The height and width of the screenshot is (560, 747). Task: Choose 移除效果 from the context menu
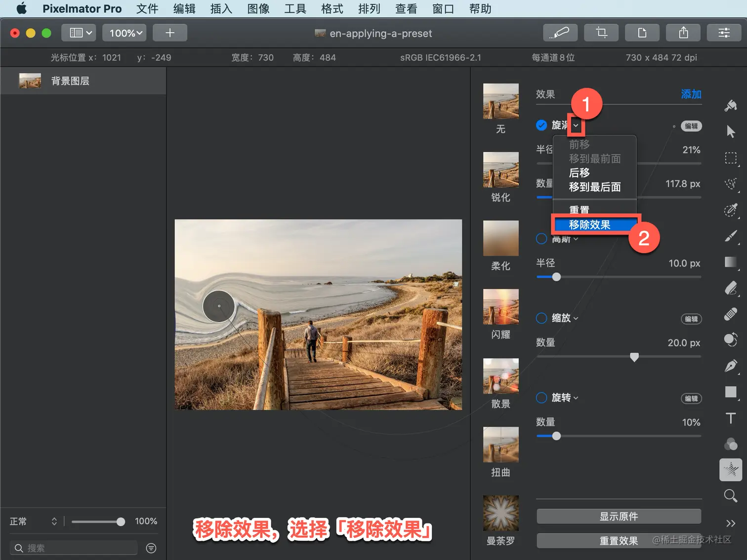tap(595, 225)
